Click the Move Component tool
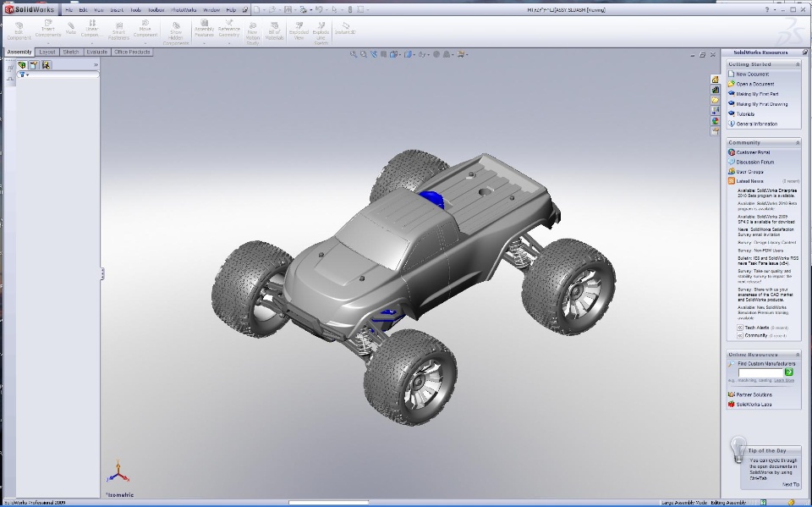812x507 pixels. [x=145, y=29]
